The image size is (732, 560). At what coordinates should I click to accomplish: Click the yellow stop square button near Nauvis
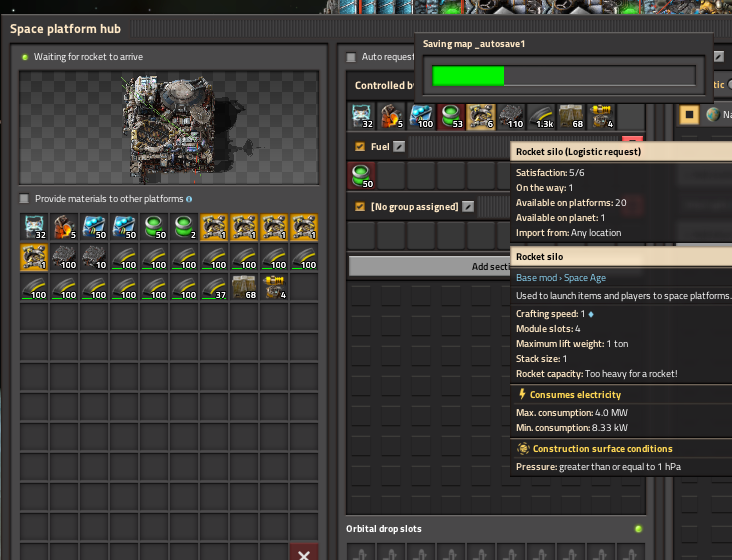[x=689, y=114]
